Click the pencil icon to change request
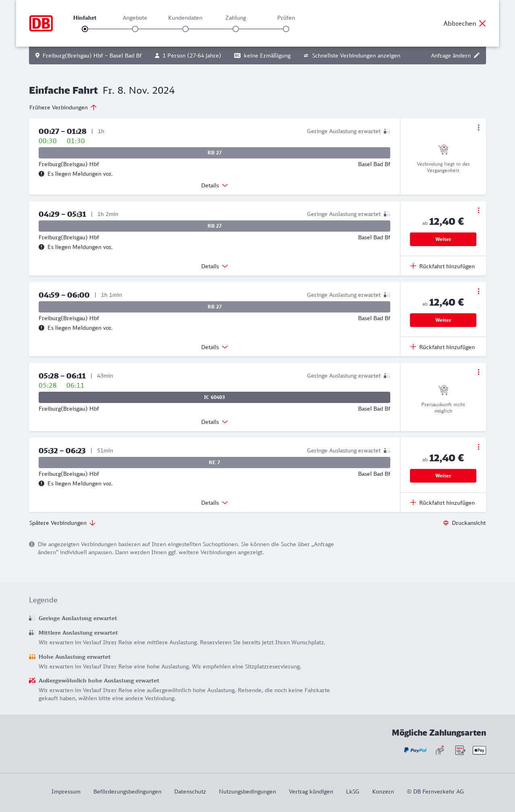 tap(477, 56)
